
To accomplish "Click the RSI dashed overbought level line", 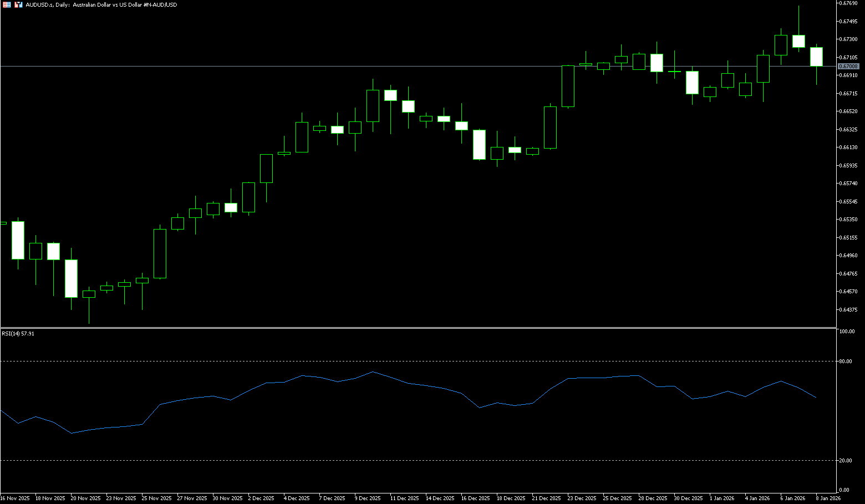I will 388,361.
